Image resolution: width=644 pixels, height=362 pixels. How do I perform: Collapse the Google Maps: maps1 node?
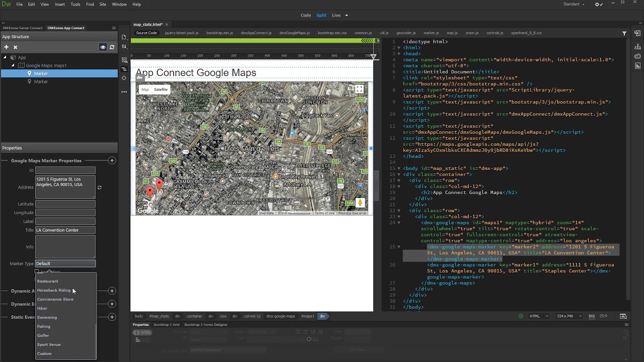(13, 65)
